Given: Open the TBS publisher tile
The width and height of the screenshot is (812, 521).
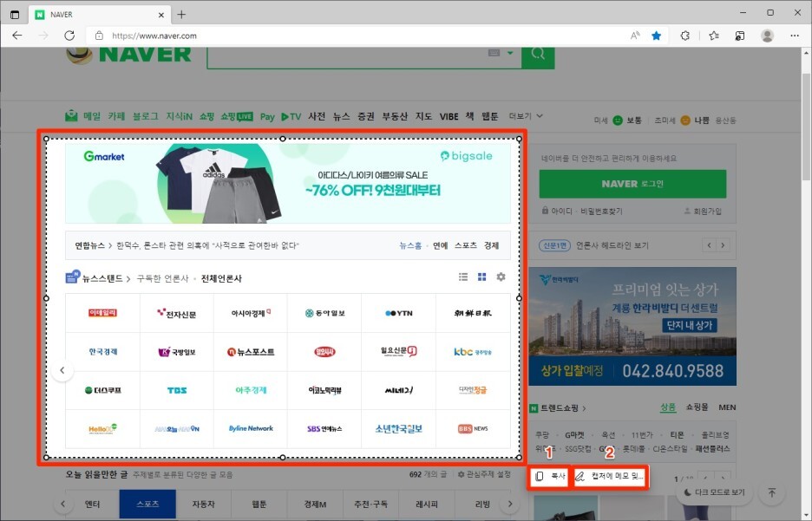Looking at the screenshot, I should (177, 391).
